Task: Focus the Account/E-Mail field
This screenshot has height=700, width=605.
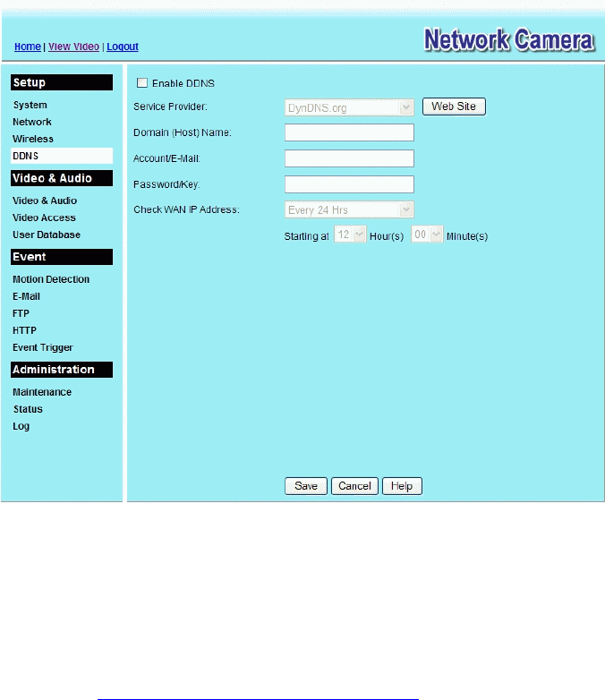Action: 349,158
